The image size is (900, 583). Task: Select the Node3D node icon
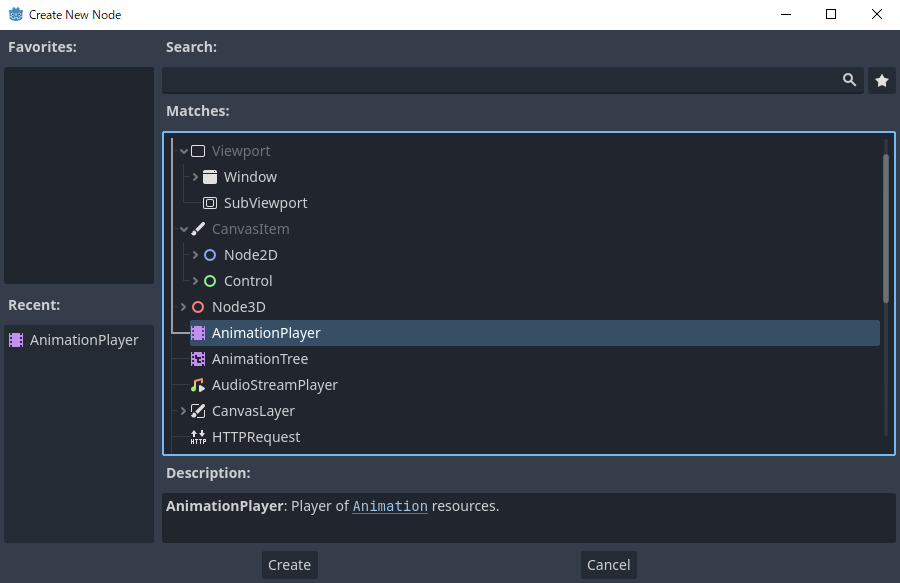coord(197,306)
